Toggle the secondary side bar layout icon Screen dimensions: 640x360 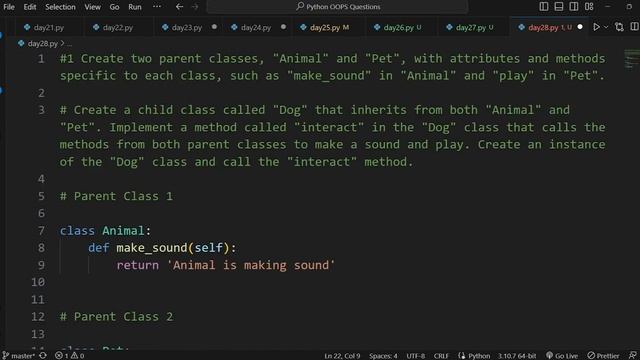[573, 7]
